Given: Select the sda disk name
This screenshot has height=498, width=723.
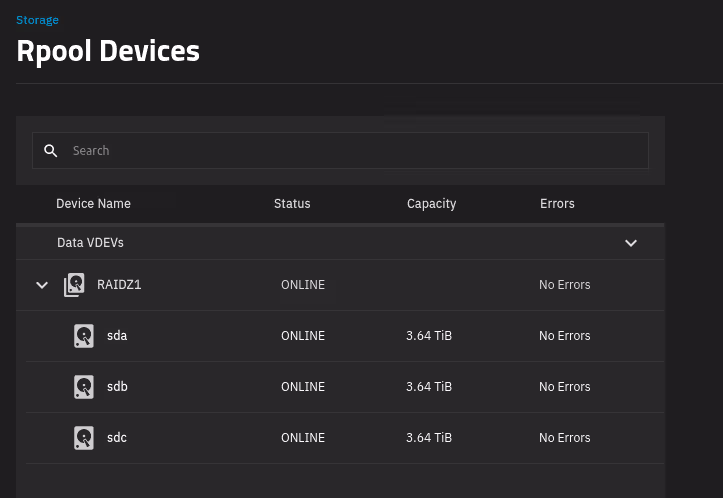Looking at the screenshot, I should pyautogui.click(x=117, y=336).
